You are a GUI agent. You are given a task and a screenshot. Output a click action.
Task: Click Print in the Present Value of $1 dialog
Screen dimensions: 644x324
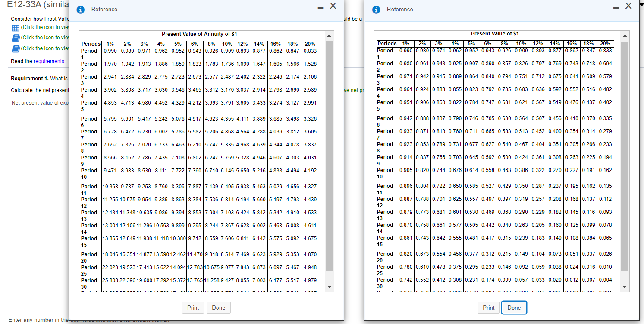tap(489, 308)
